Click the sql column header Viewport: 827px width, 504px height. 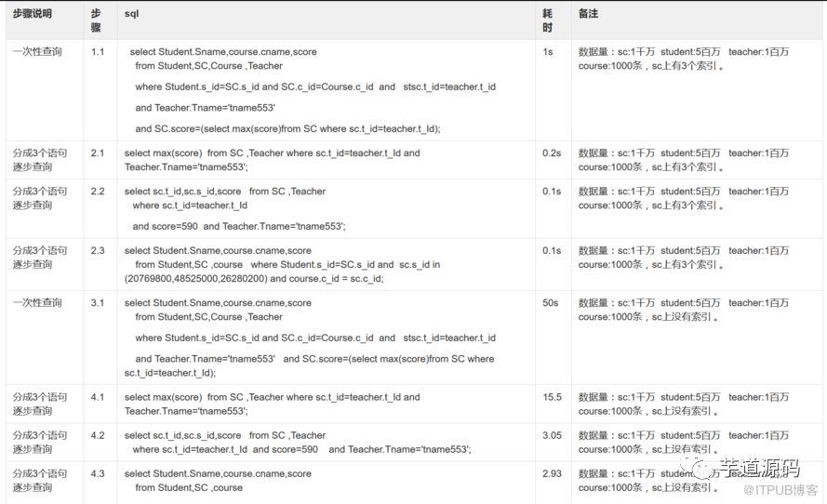pos(131,14)
